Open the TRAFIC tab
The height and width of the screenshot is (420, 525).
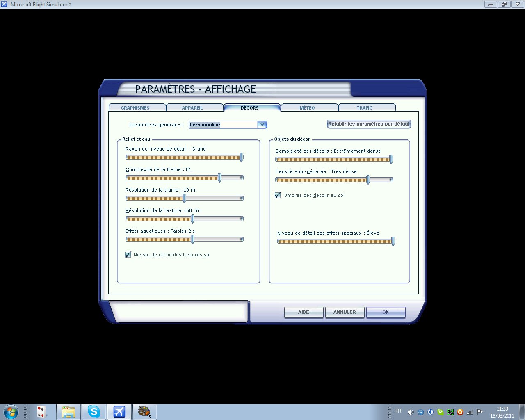[367, 108]
